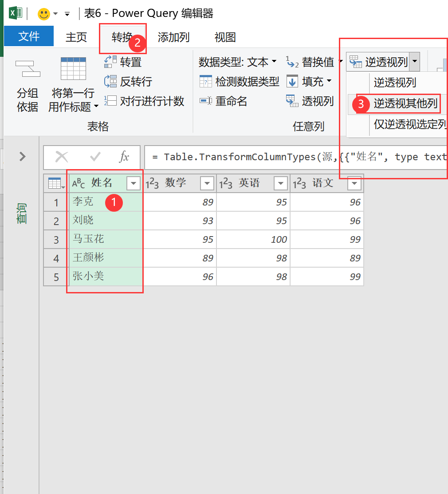448x494 pixels.
Task: Open the 文件 tab
Action: pos(29,36)
